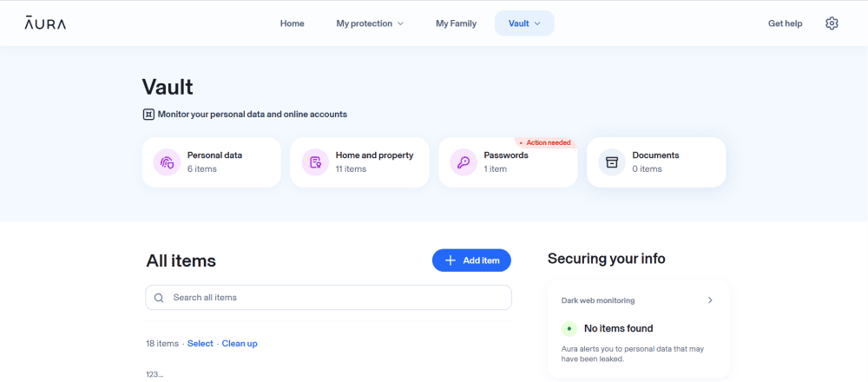Click the search magnifier icon
Screen dimensions: 868x382
(159, 298)
